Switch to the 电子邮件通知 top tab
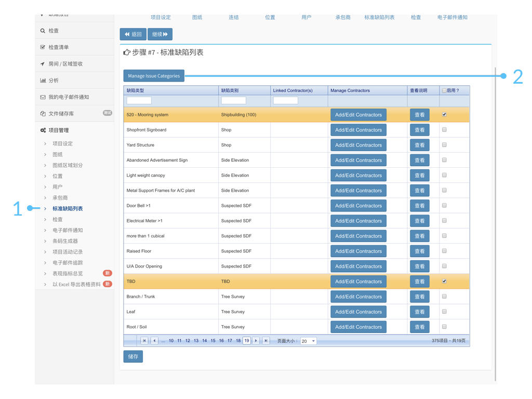532x399 pixels. pyautogui.click(x=453, y=17)
